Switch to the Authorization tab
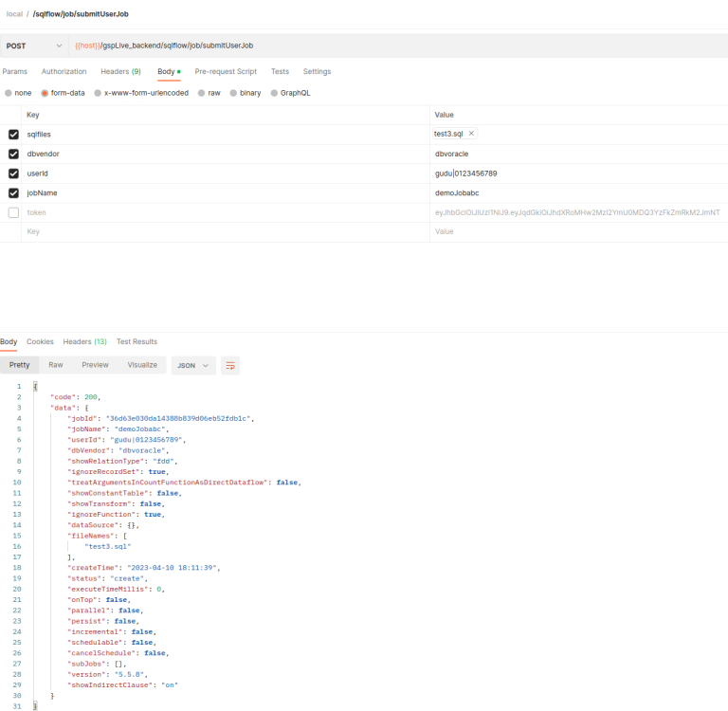Screen dimensions: 728x711 click(64, 72)
